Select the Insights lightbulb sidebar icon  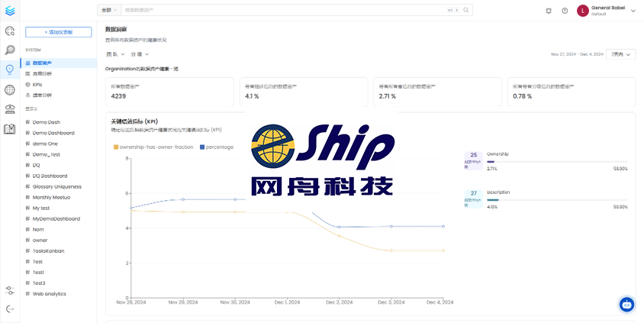[10, 69]
